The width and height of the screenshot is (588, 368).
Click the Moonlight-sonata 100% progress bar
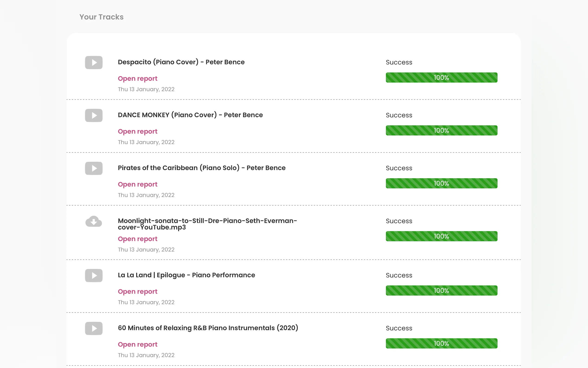coord(441,236)
